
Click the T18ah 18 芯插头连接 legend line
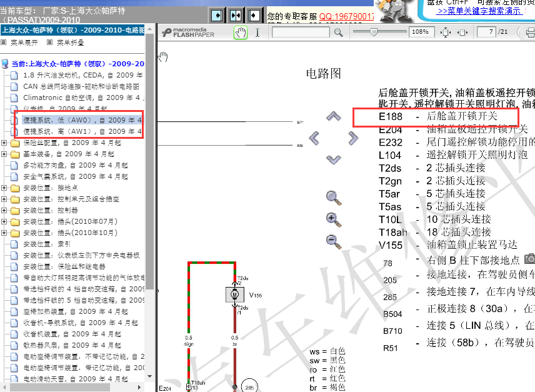click(435, 233)
